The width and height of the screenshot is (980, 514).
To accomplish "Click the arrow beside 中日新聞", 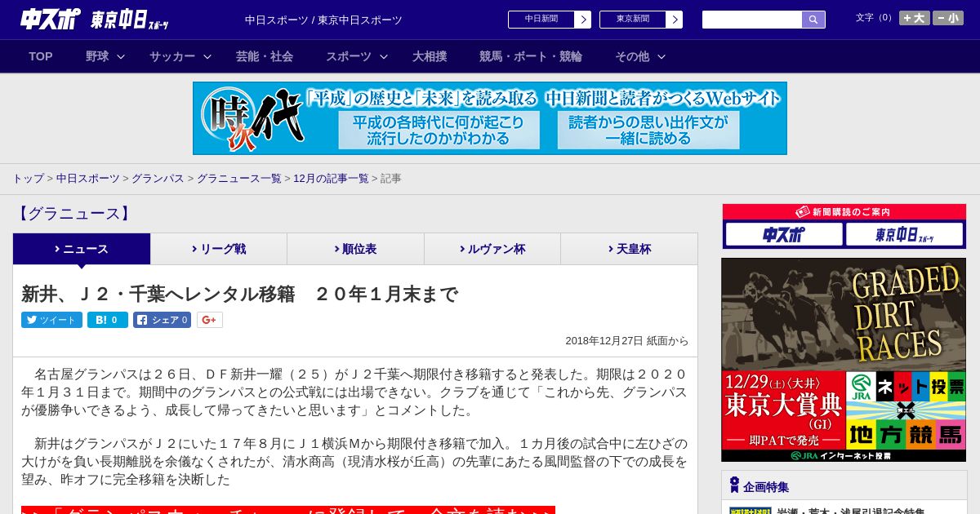I will pyautogui.click(x=583, y=20).
